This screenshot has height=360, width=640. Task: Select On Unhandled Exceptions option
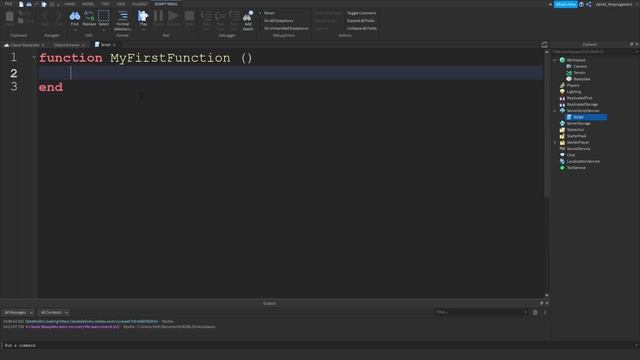point(286,29)
